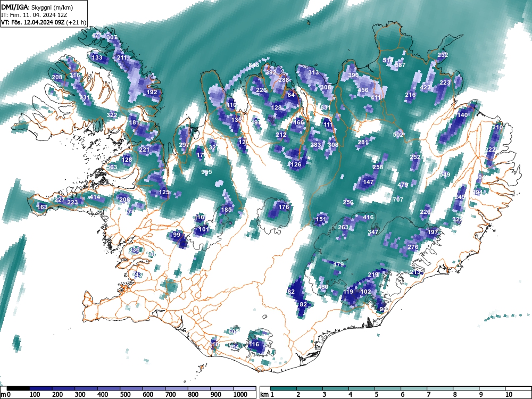The height and width of the screenshot is (399, 532).
Task: Click the visibility value 563
Action: [112, 167]
